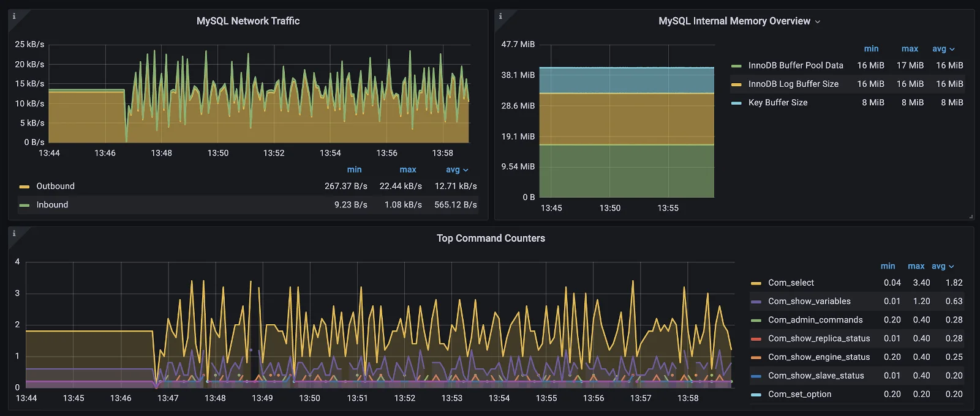Sort Network Traffic legend by max column
Image resolution: width=980 pixels, height=416 pixels.
tap(408, 169)
